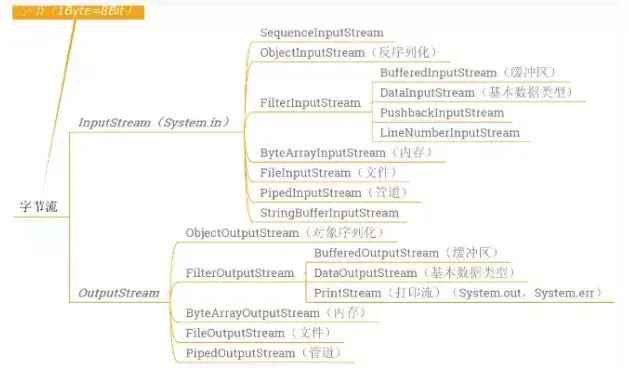
Task: Select the StringBufferInputStream node
Action: 329,213
